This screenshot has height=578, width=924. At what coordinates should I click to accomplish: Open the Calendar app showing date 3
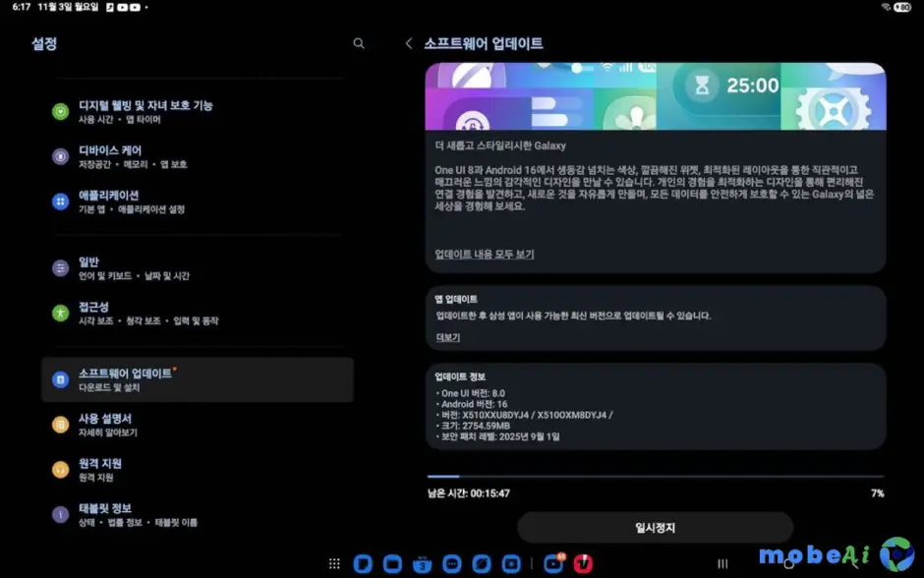pyautogui.click(x=423, y=563)
